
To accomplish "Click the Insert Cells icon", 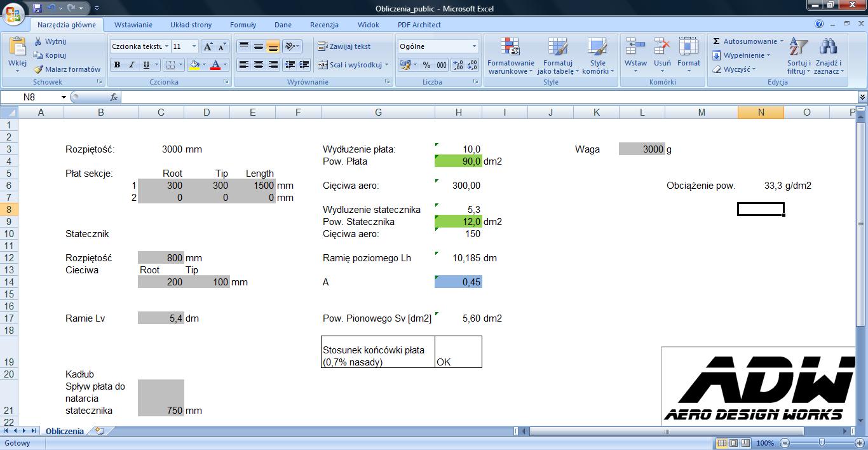I will click(x=635, y=48).
